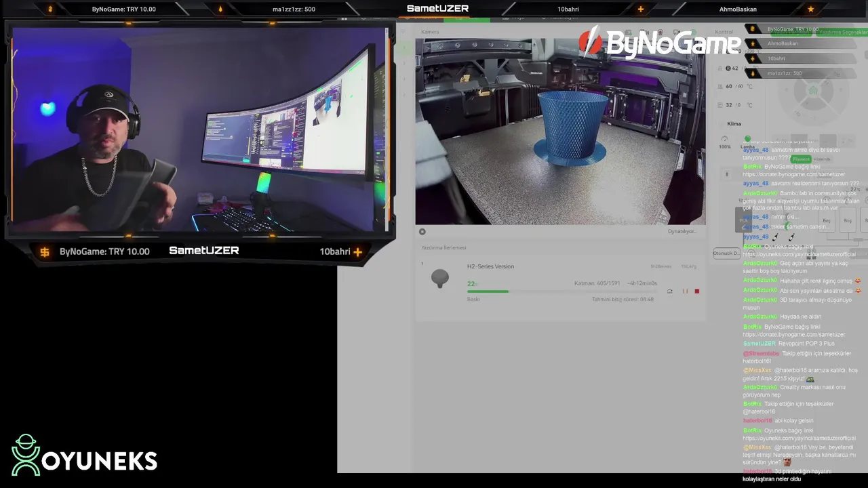
Task: Stop the H2-Series Version print with red square
Action: (696, 291)
